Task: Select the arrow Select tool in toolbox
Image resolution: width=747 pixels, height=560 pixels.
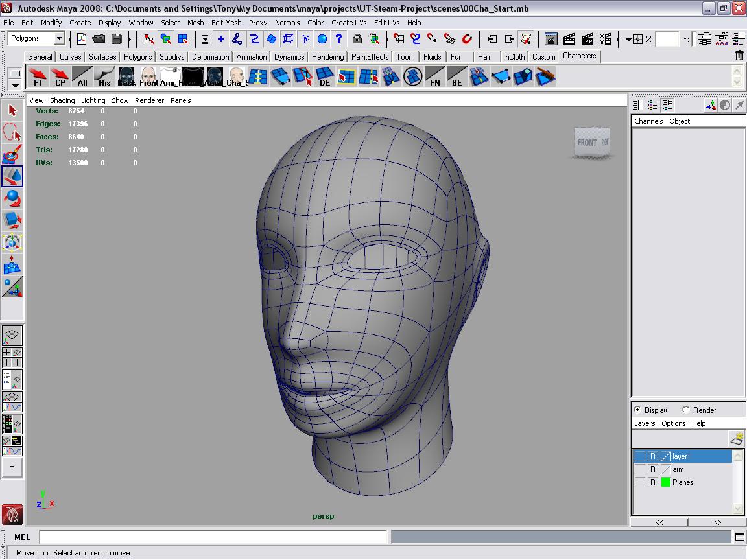Action: (x=12, y=110)
